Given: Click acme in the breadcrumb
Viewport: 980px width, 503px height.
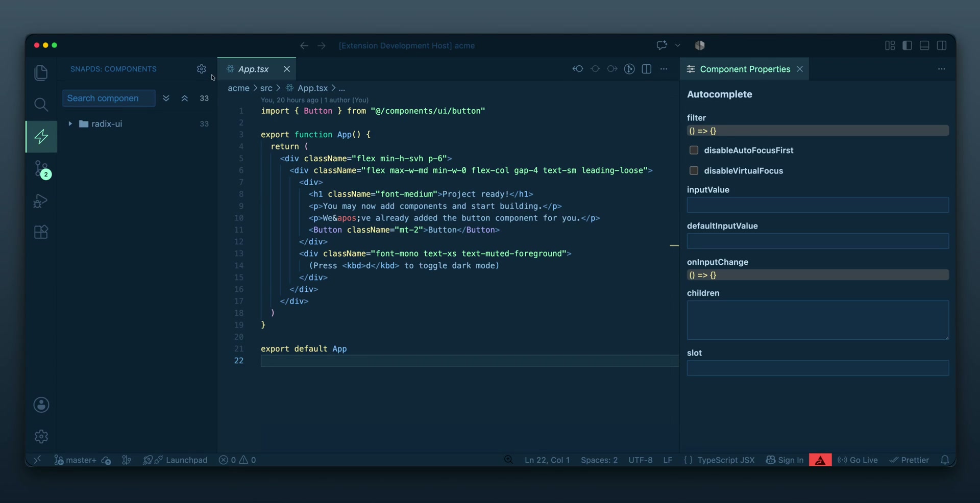Looking at the screenshot, I should click(x=238, y=88).
